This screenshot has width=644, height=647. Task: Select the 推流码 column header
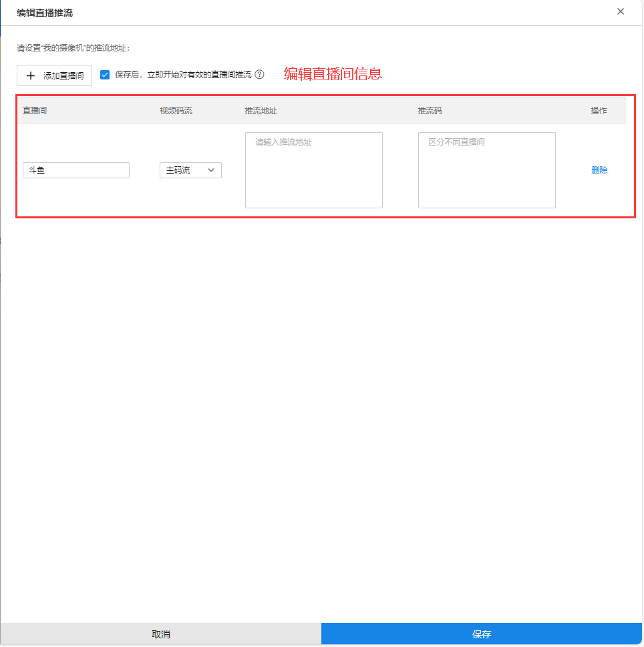point(430,111)
